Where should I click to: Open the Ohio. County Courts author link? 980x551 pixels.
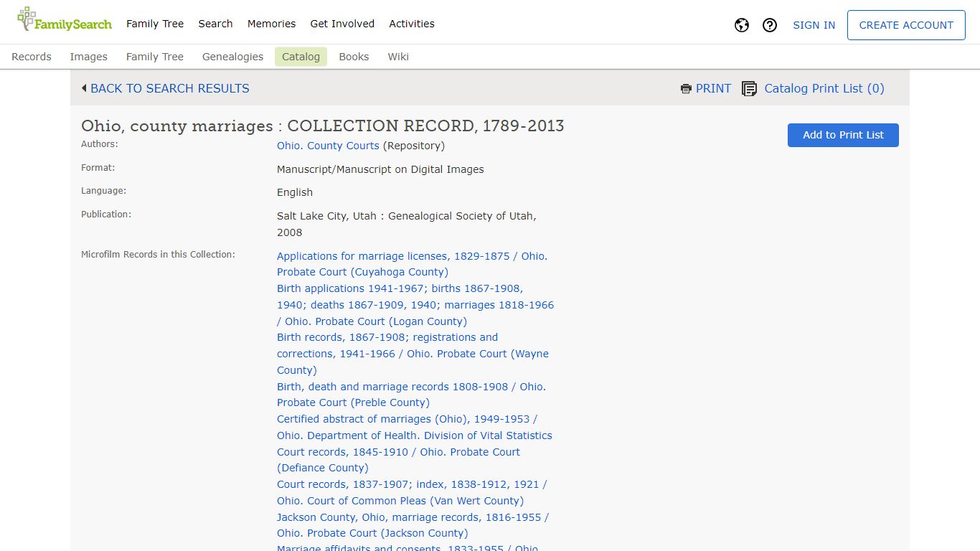pos(328,146)
